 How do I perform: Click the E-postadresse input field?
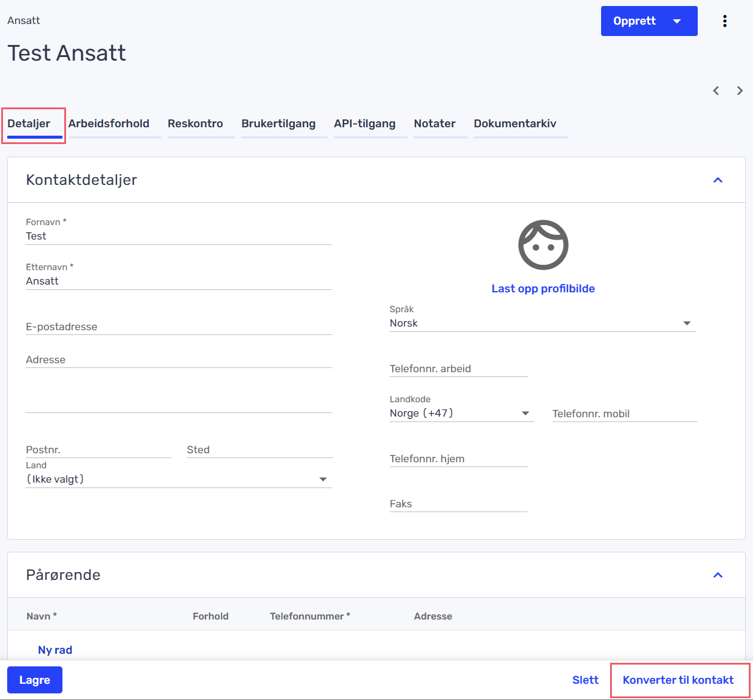tap(178, 327)
